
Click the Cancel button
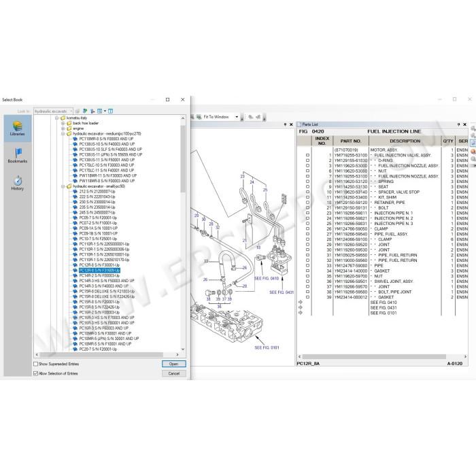coord(173,373)
